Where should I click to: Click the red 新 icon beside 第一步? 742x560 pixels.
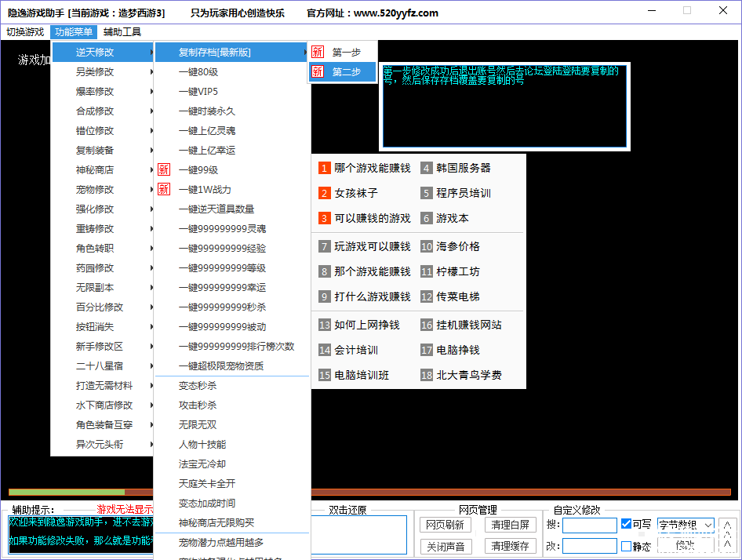[x=318, y=52]
